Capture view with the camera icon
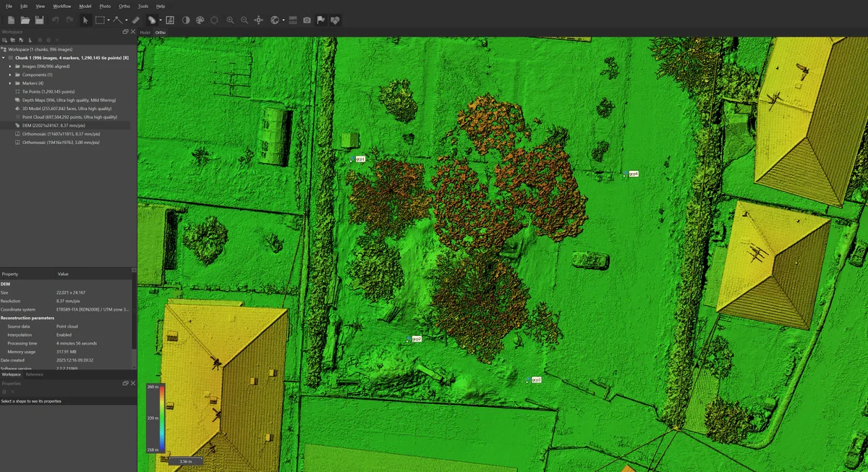The width and height of the screenshot is (868, 472). (307, 20)
